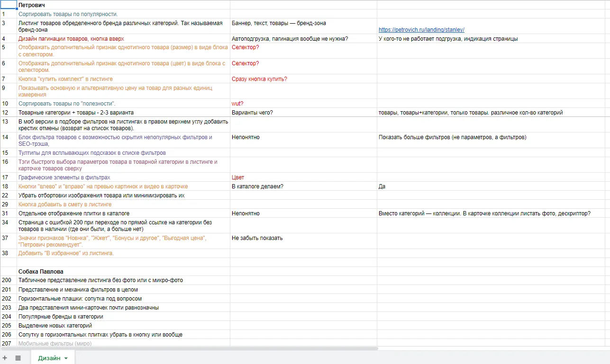Viewport: 610px width, 364px height.
Task: Open the Дизайн tab dropdown arrow
Action: 66,358
